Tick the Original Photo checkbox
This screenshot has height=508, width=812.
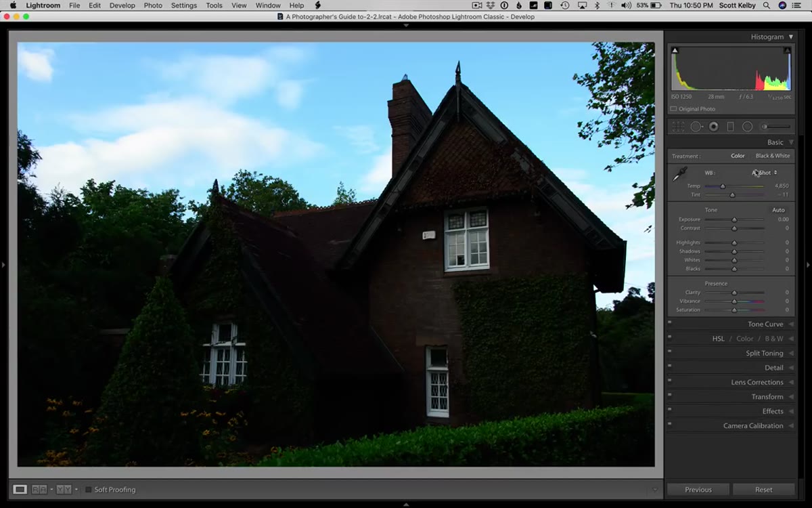(673, 109)
